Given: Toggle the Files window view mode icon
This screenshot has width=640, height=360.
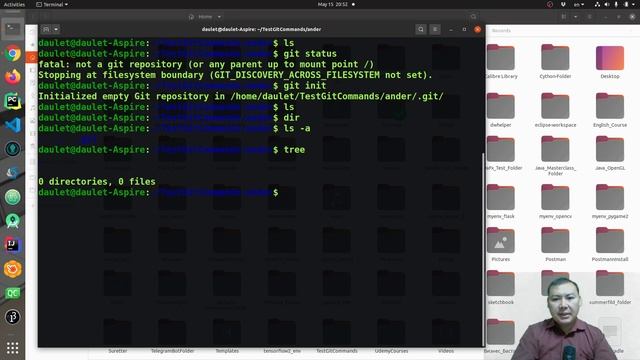Looking at the screenshot, I should pos(564,17).
